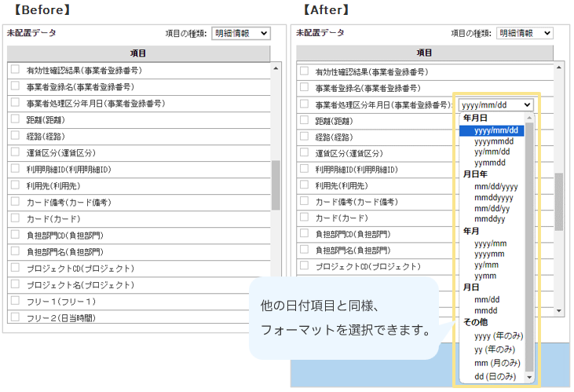
Task: Check the 有効性確認結果 checkbox in Before panel
Action: 15,70
